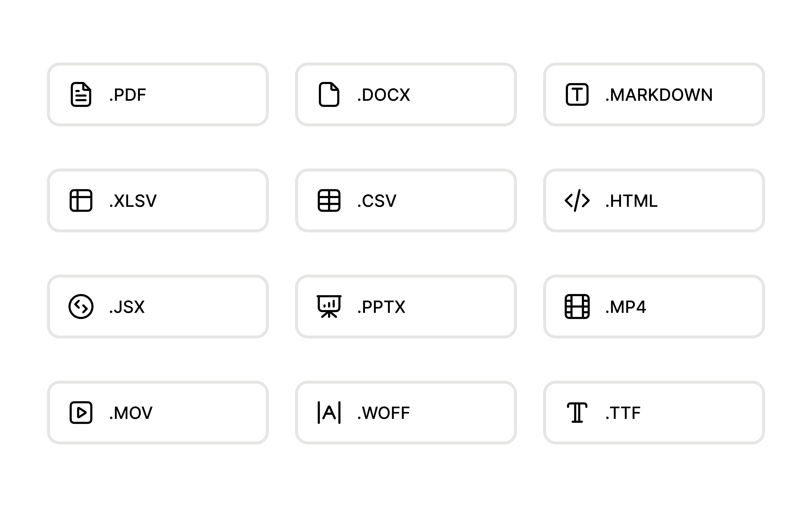
Task: Click the blank page DOCX icon
Action: (329, 95)
